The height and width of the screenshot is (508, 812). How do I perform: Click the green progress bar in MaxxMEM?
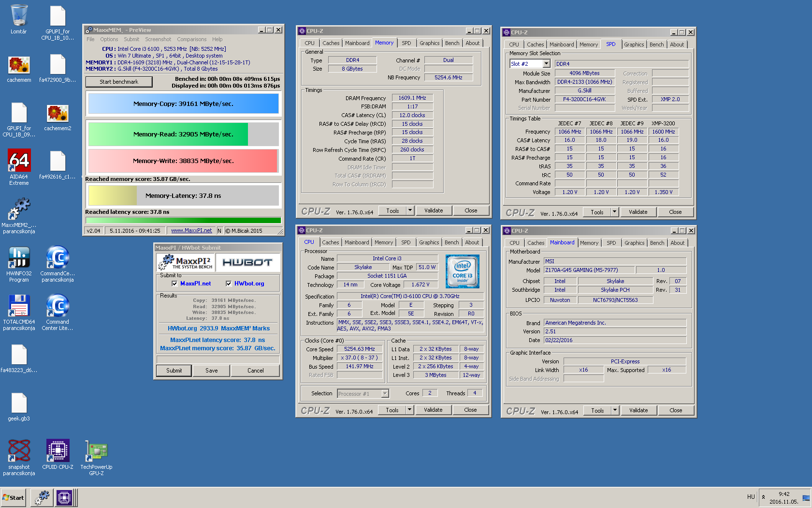[x=183, y=221]
